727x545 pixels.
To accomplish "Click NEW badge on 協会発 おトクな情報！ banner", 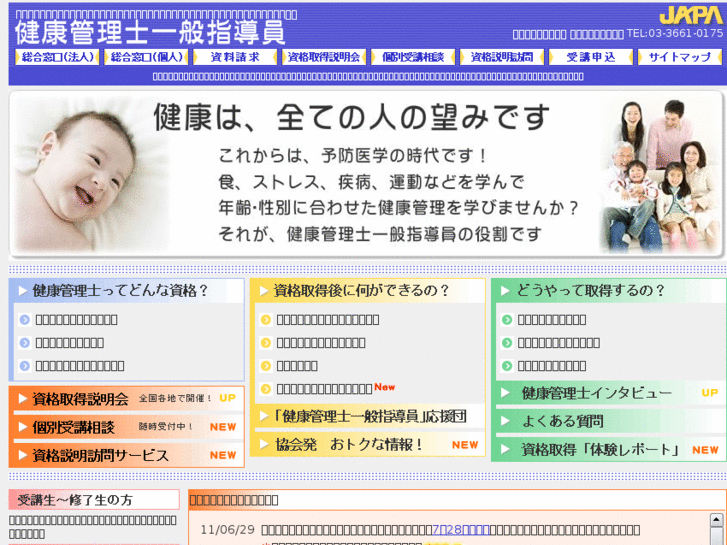I will point(465,445).
